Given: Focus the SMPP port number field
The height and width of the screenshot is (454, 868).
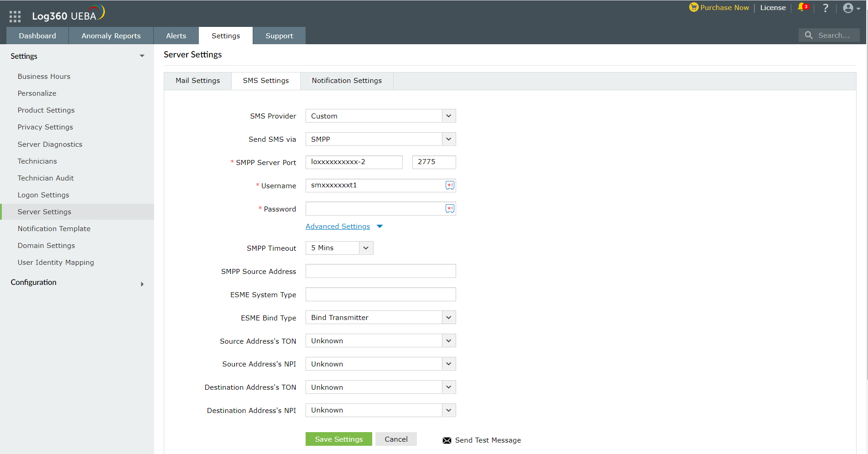Looking at the screenshot, I should 434,162.
